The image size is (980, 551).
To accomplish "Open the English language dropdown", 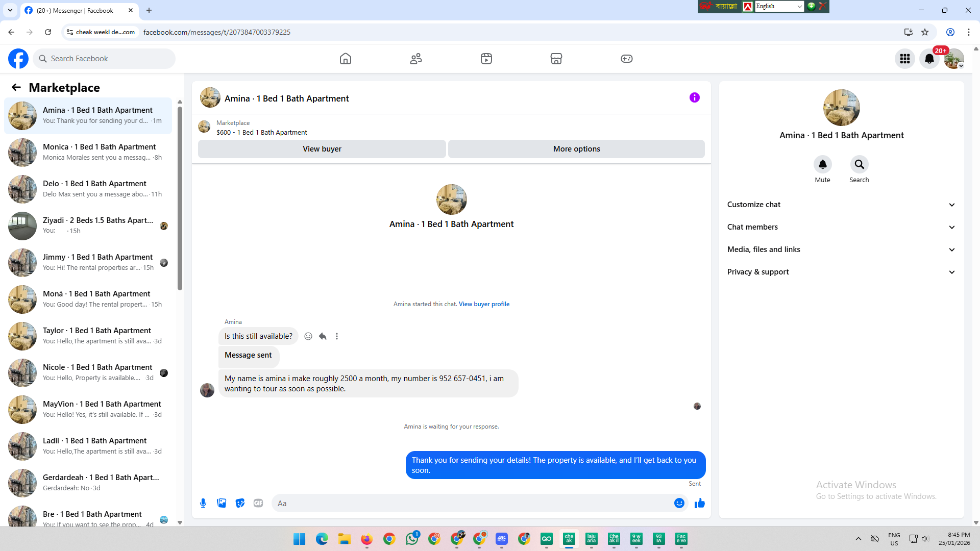I will coord(779,6).
